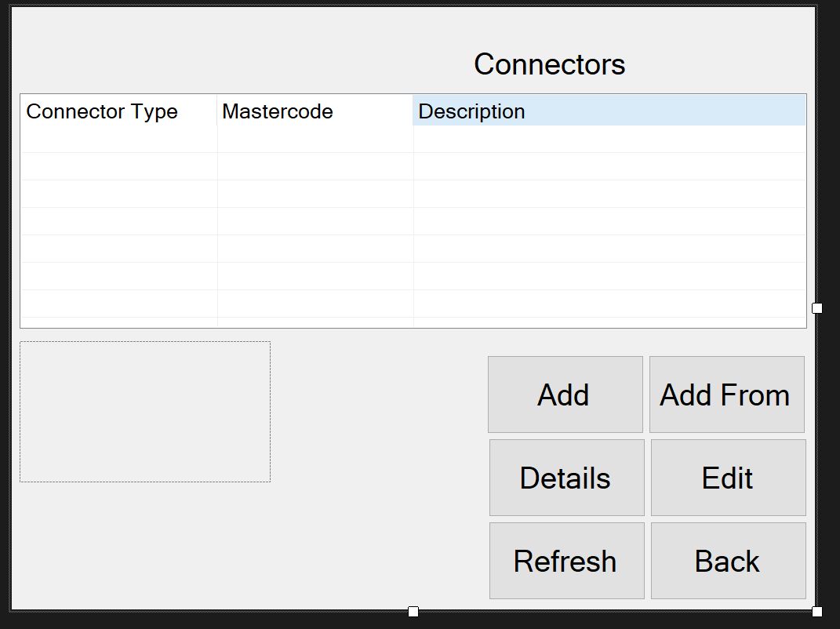Screen dimensions: 840x629
Task: Open the Details button
Action: click(x=567, y=478)
